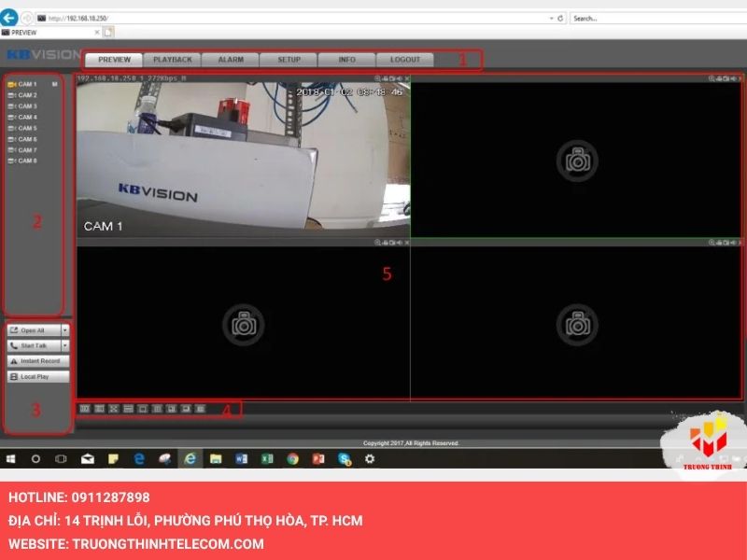Click second icon in bottom layout toolbar
Screen dimensions: 747x560
pos(99,409)
